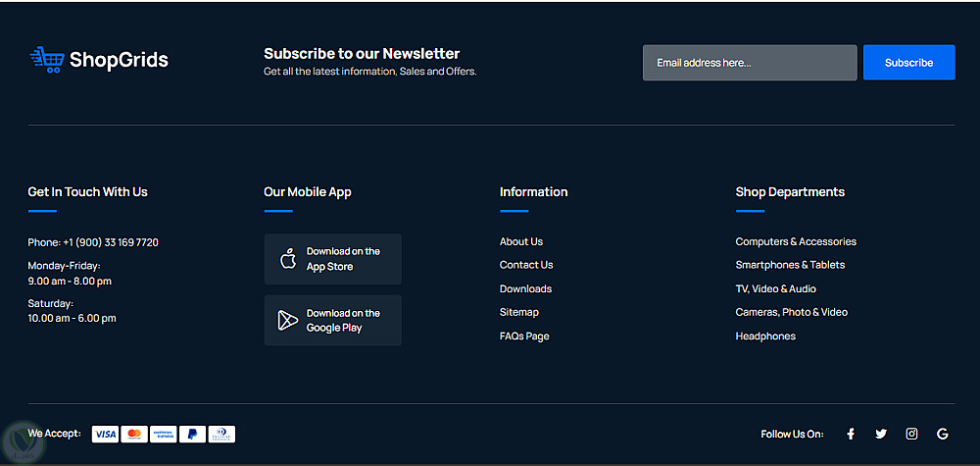Click the Subscribe to our Newsletter heading
This screenshot has height=466, width=980.
click(x=362, y=53)
